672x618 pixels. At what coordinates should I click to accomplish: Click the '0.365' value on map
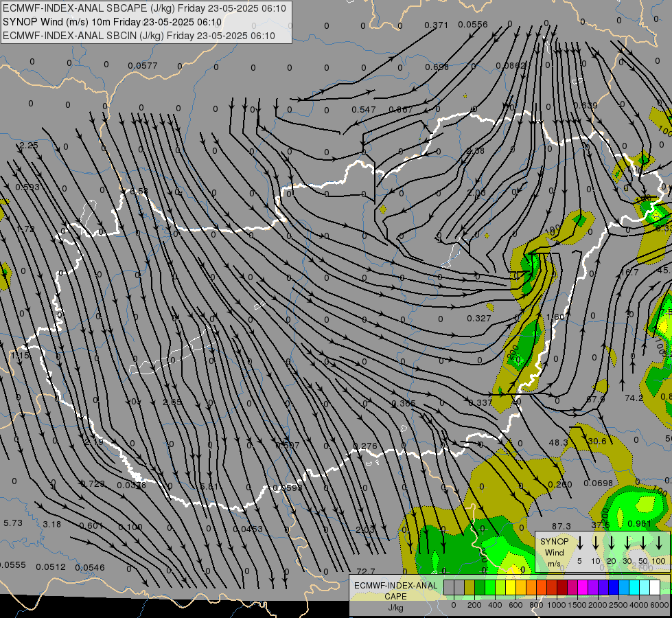(x=404, y=404)
